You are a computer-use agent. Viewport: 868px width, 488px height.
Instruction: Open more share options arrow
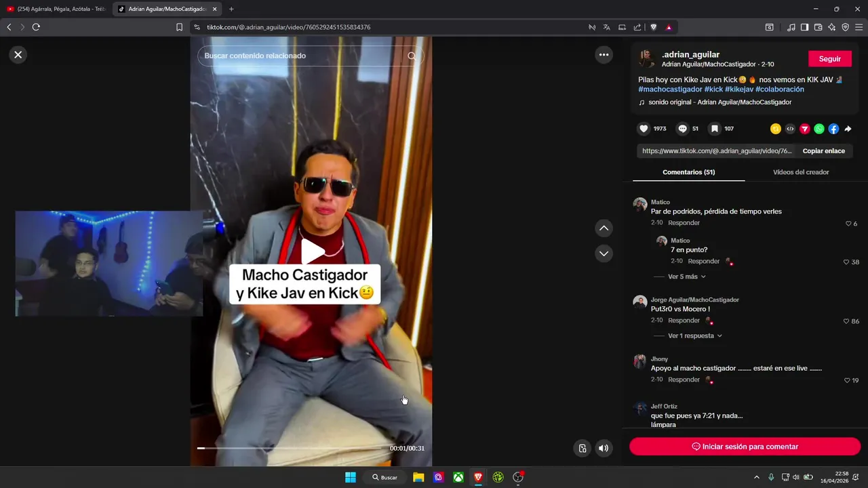[848, 129]
